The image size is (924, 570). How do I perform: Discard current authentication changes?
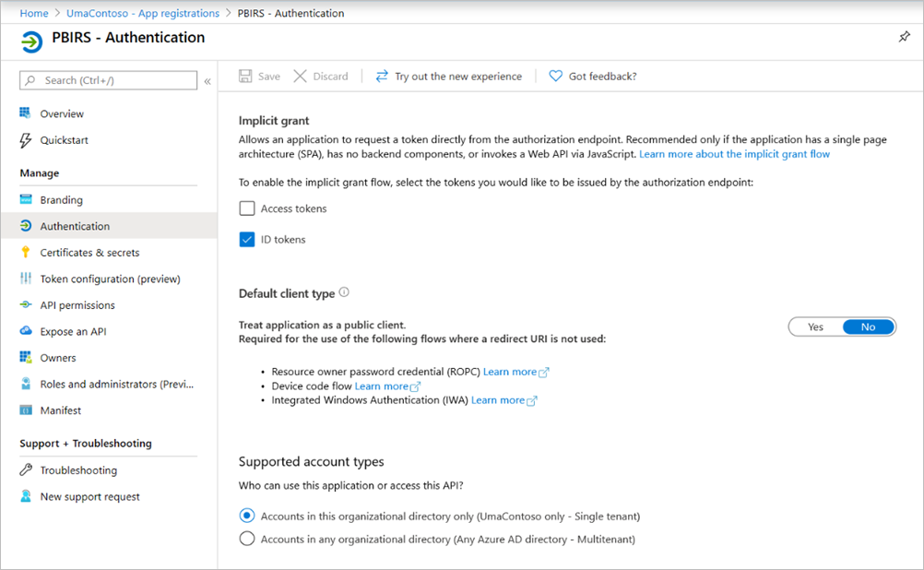click(321, 76)
